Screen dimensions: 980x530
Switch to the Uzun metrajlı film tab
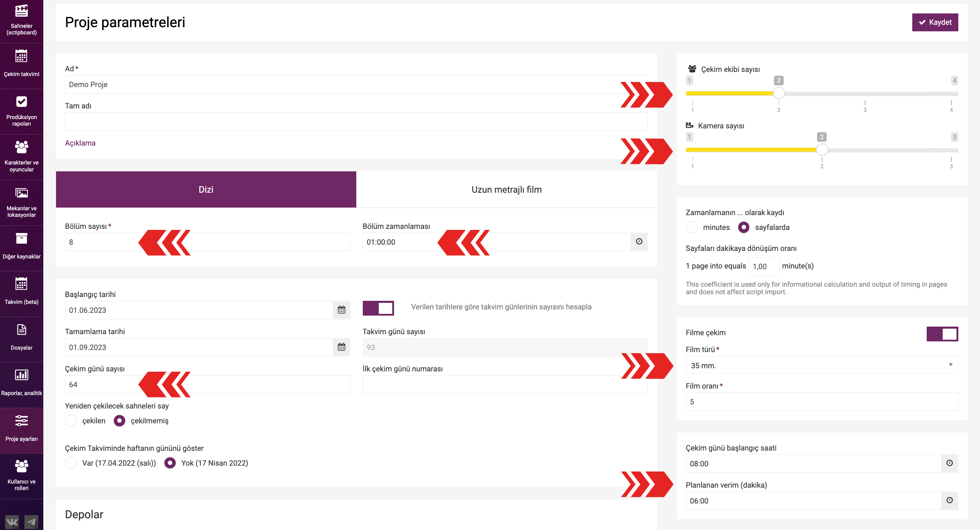coord(507,189)
